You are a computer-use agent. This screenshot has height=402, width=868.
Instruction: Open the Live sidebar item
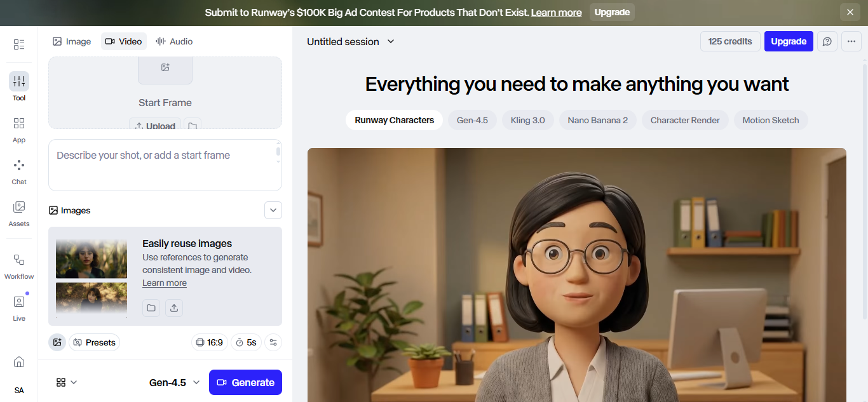pyautogui.click(x=19, y=307)
